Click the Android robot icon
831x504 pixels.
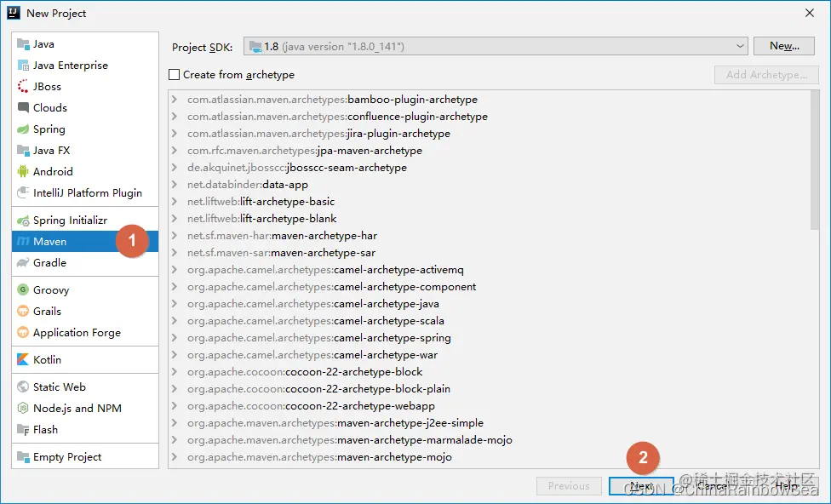[23, 171]
